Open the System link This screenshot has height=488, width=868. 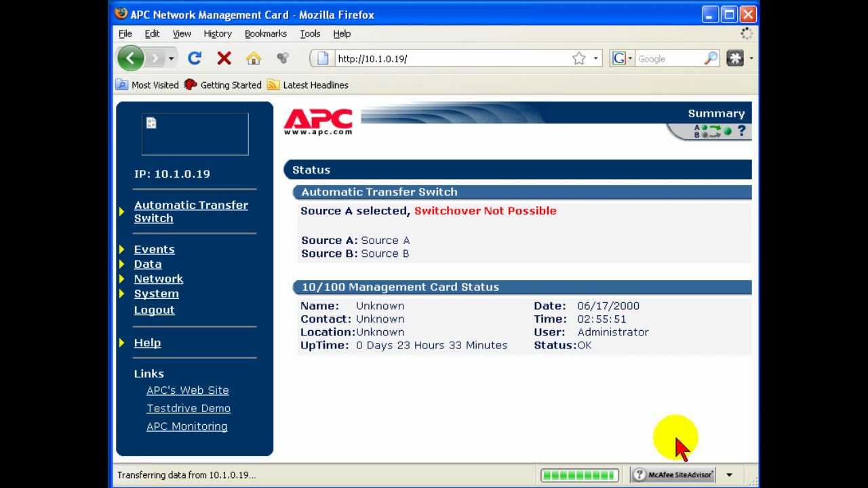coord(156,293)
